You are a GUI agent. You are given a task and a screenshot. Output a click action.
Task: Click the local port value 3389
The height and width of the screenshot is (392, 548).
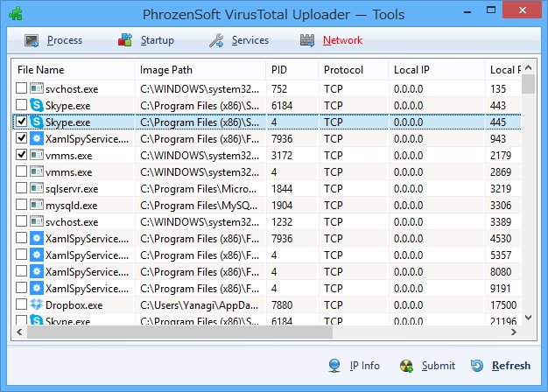[x=501, y=222]
